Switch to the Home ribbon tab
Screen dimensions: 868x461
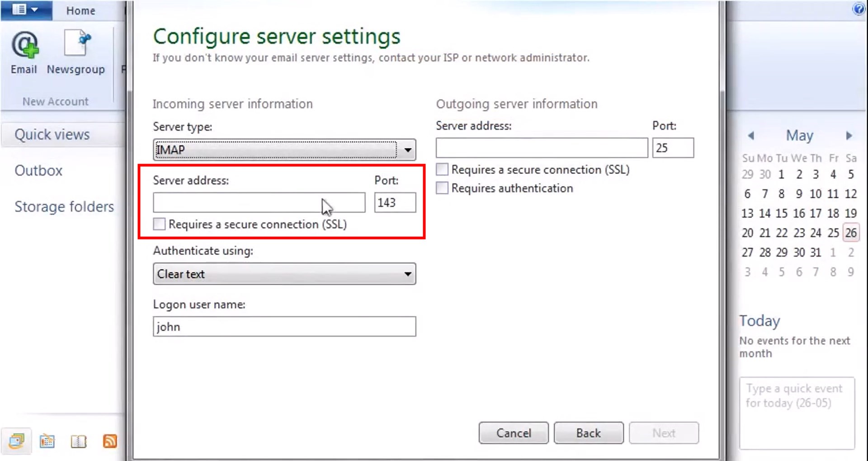pos(80,10)
